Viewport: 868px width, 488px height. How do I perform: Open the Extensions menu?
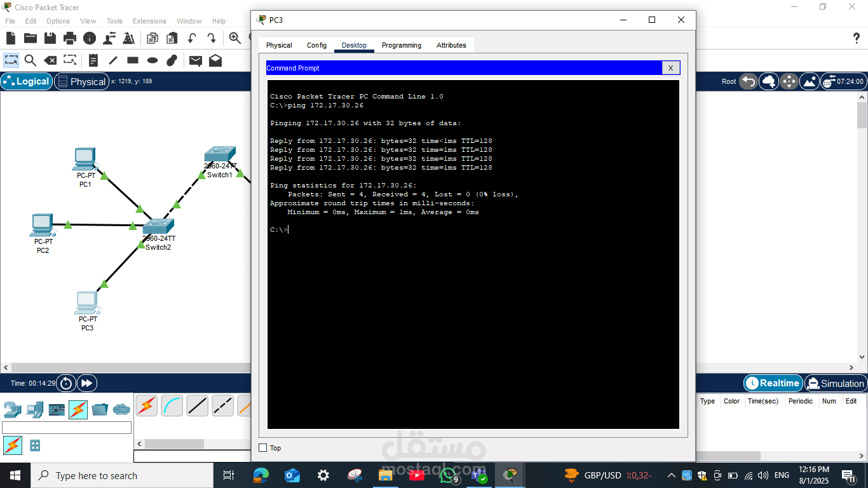pyautogui.click(x=149, y=21)
